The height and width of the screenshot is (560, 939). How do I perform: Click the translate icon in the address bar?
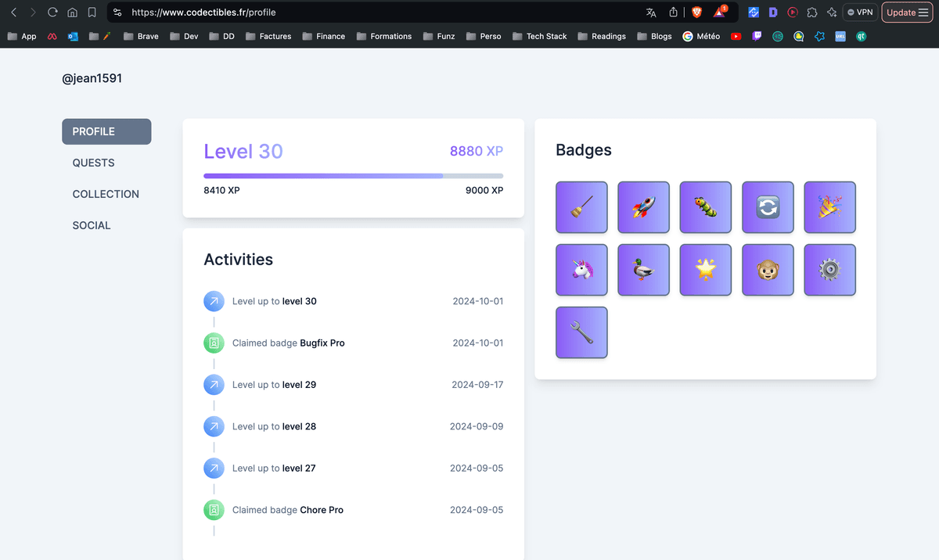coord(651,12)
